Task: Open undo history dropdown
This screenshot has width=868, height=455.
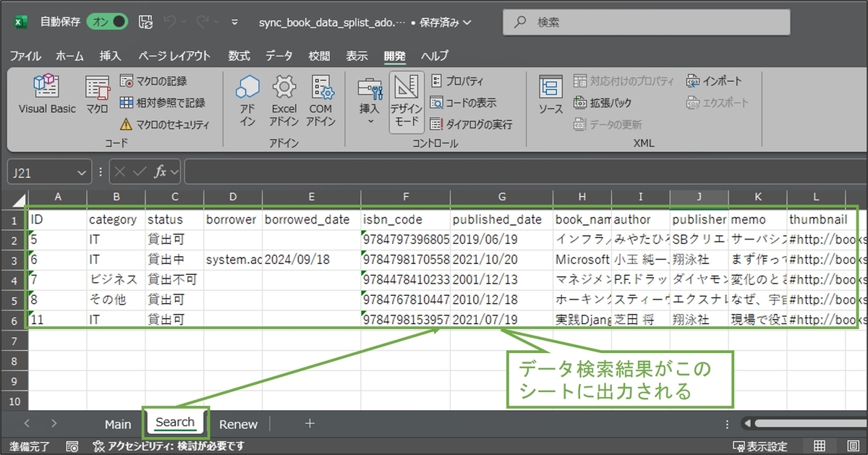Action: pyautogui.click(x=184, y=22)
